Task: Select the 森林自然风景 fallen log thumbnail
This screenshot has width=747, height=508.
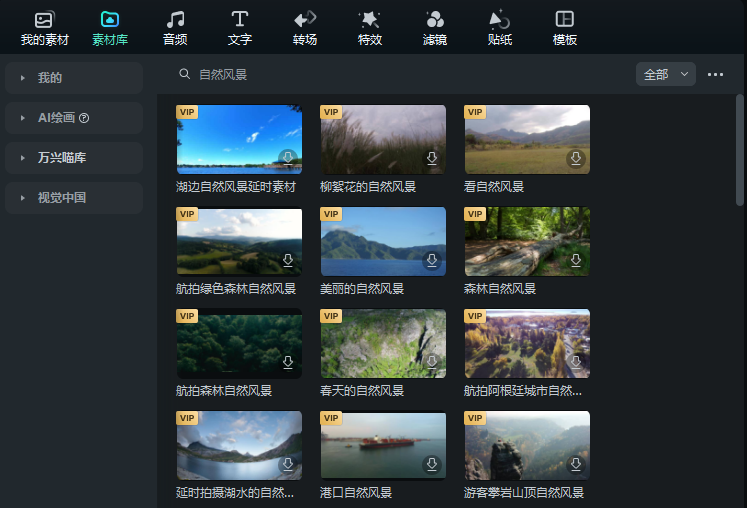Action: coord(527,242)
